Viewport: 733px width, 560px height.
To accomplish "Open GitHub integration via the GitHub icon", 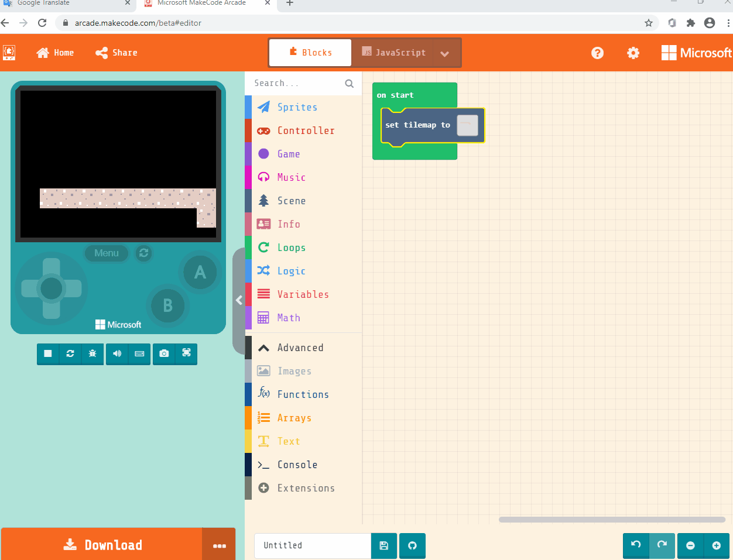I will pyautogui.click(x=412, y=545).
